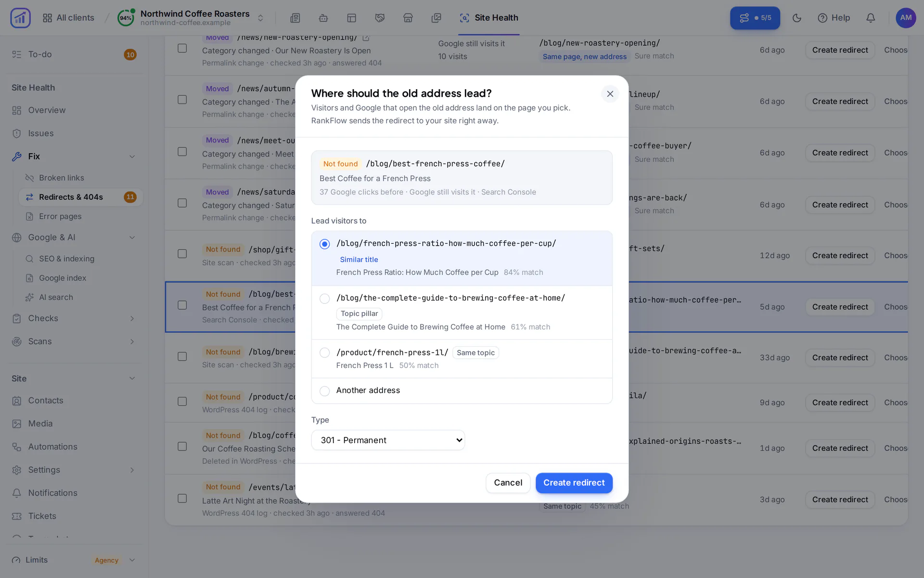Click All clients in the header
Image resolution: width=924 pixels, height=578 pixels.
click(68, 18)
